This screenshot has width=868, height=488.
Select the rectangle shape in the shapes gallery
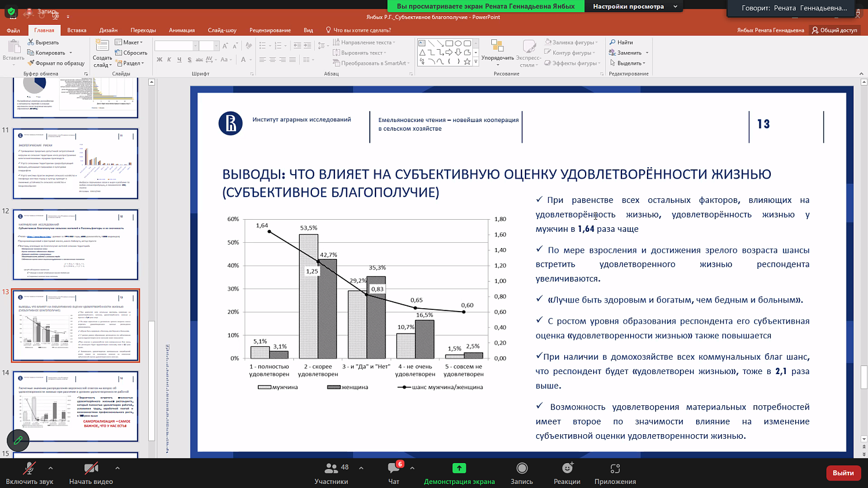click(x=449, y=43)
